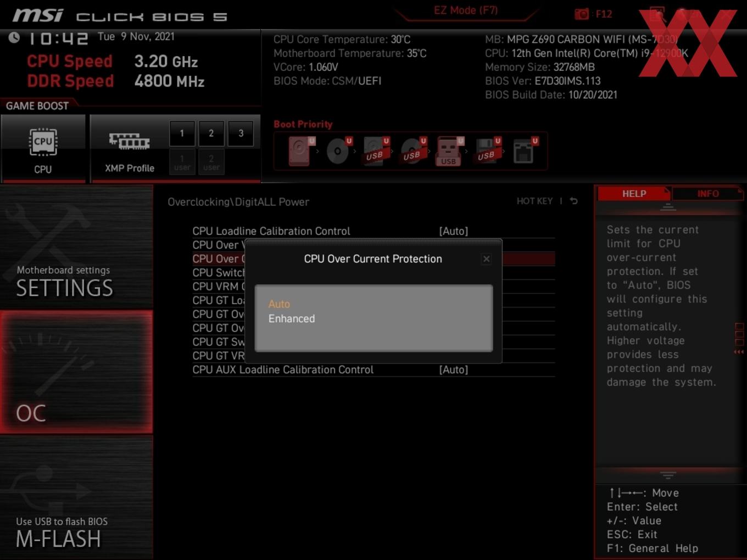Click the BIOS Ver E7D30IMS.113 text
The image size is (747, 560).
[x=543, y=81]
